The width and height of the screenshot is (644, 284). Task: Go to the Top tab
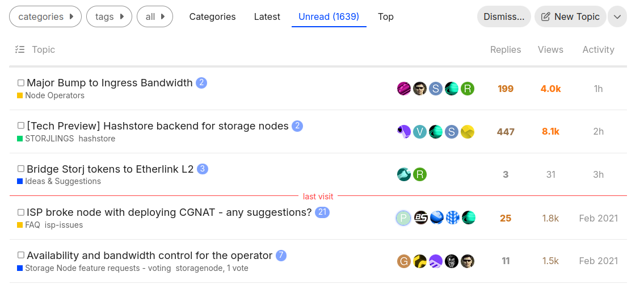386,17
